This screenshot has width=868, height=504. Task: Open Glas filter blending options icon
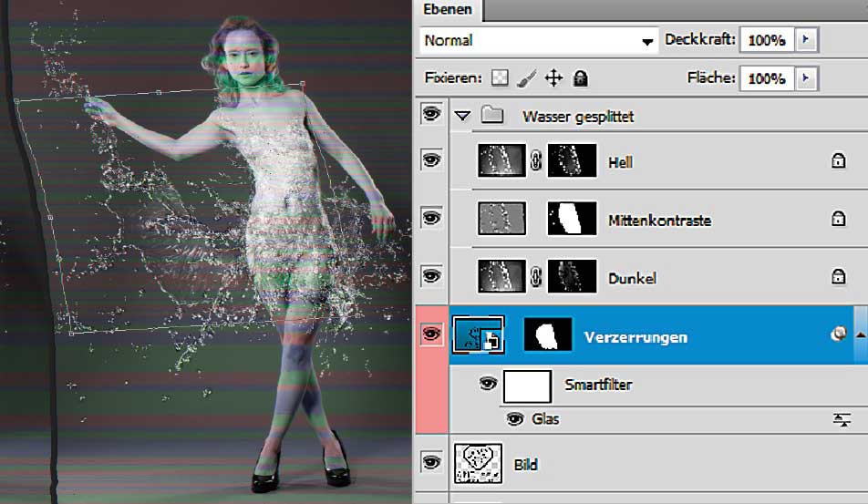[x=842, y=419]
